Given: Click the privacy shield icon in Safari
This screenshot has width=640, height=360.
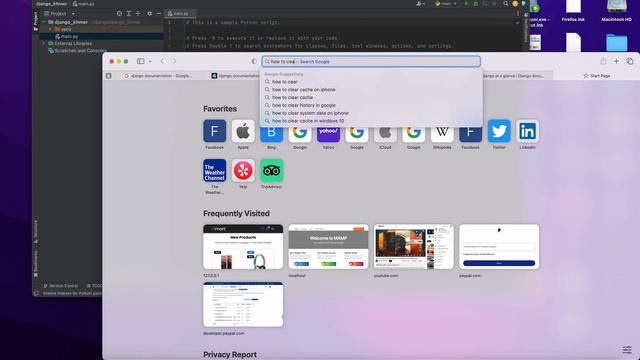Looking at the screenshot, I should (x=254, y=61).
